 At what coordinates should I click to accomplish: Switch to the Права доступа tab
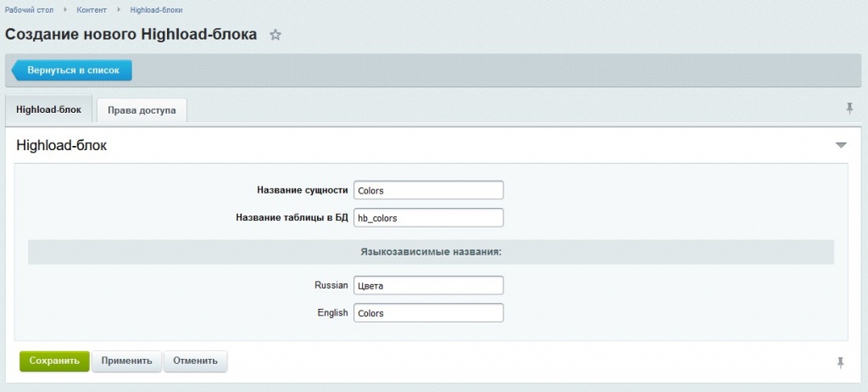click(x=142, y=109)
